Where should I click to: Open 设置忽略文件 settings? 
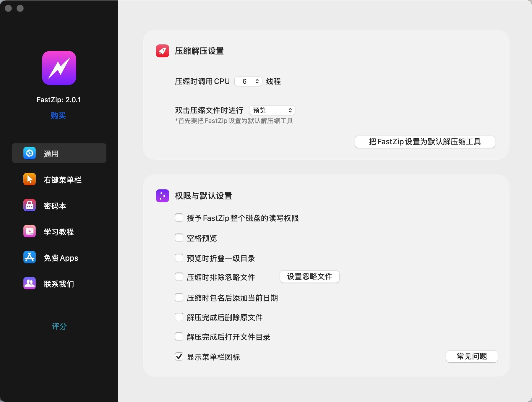(x=309, y=276)
